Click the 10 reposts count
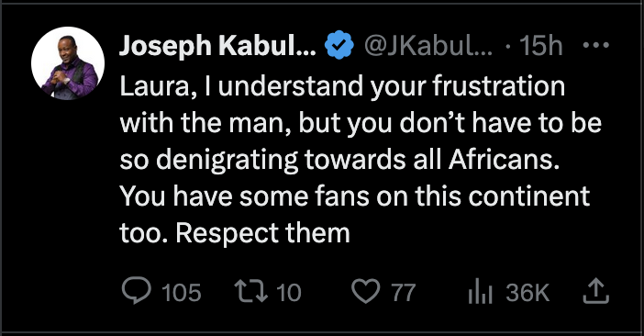Screen dimensions: 644x336 [289, 293]
